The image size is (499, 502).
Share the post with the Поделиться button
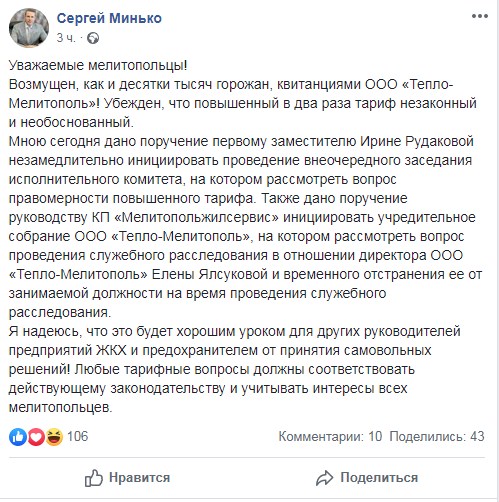click(367, 478)
